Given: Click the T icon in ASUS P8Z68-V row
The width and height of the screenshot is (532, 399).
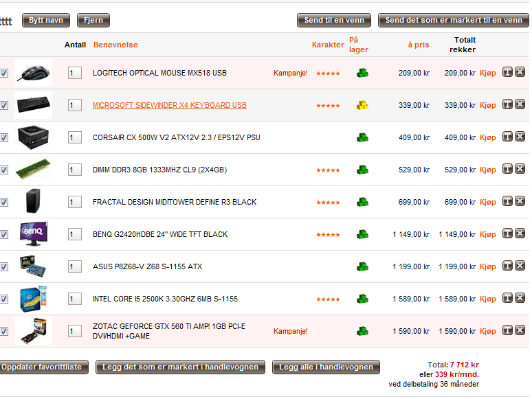Looking at the screenshot, I should tap(507, 266).
